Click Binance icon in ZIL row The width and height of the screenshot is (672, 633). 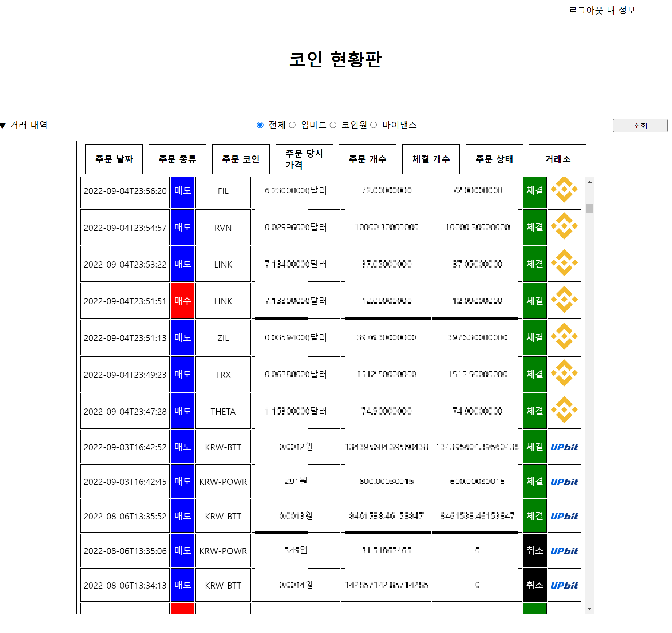[x=564, y=336]
